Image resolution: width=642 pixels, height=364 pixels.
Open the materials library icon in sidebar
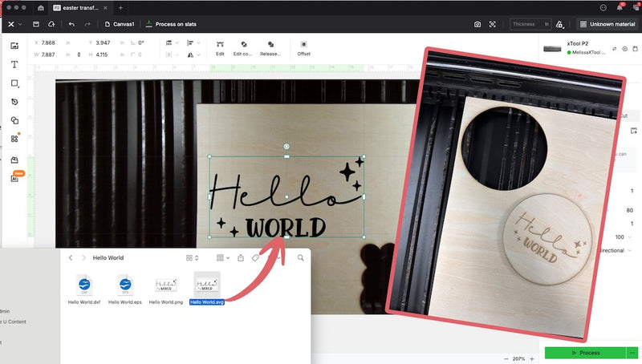pos(14,160)
